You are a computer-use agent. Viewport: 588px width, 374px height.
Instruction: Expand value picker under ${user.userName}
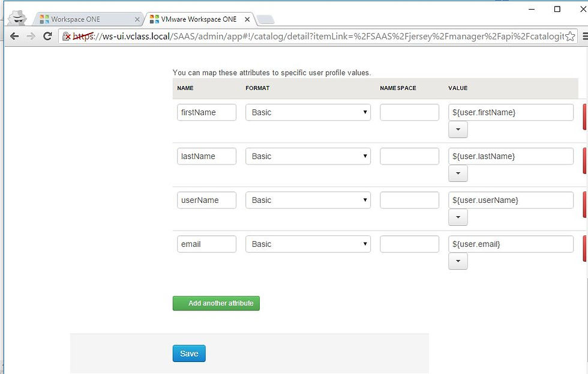[x=458, y=217]
